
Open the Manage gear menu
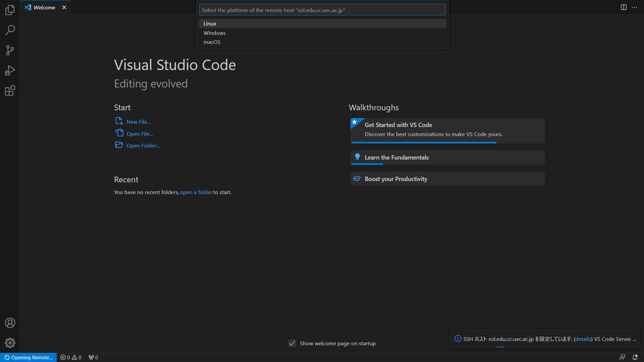[10, 343]
